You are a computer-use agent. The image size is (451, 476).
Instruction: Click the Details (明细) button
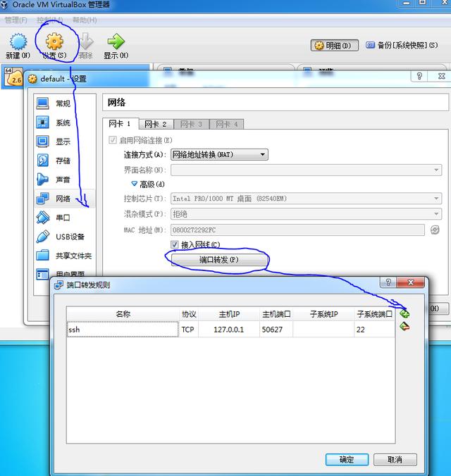coord(334,46)
